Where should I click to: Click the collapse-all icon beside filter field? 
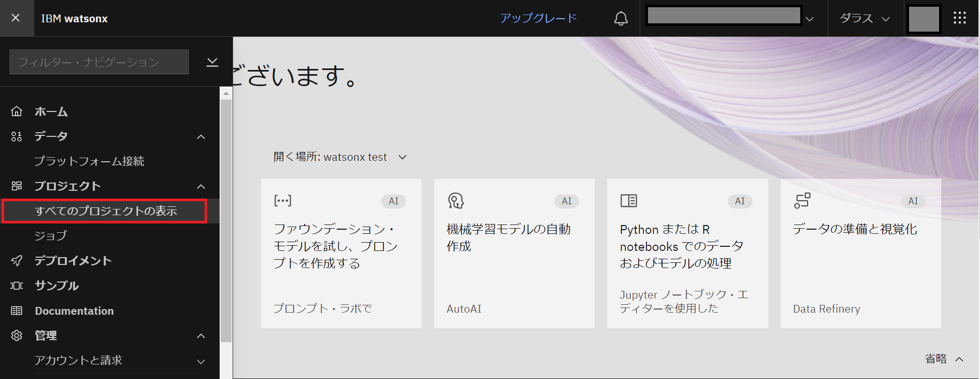pos(212,62)
